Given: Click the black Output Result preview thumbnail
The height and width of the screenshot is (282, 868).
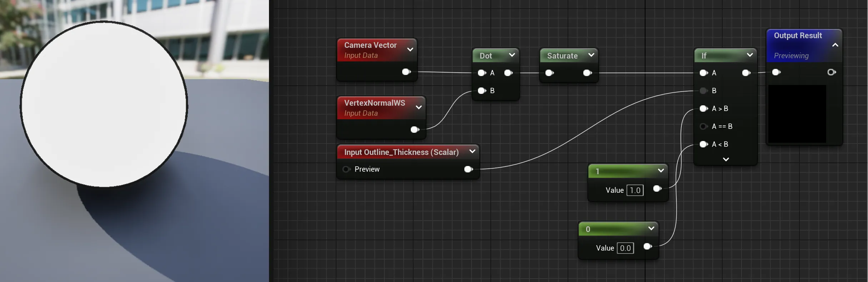Looking at the screenshot, I should click(797, 114).
